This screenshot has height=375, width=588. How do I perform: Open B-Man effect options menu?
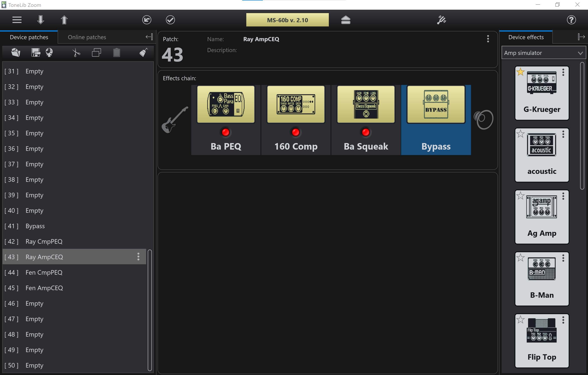563,258
